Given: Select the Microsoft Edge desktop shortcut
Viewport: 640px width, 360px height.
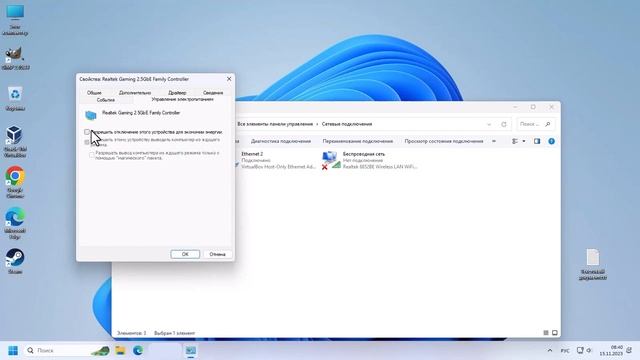Looking at the screenshot, I should (x=15, y=223).
